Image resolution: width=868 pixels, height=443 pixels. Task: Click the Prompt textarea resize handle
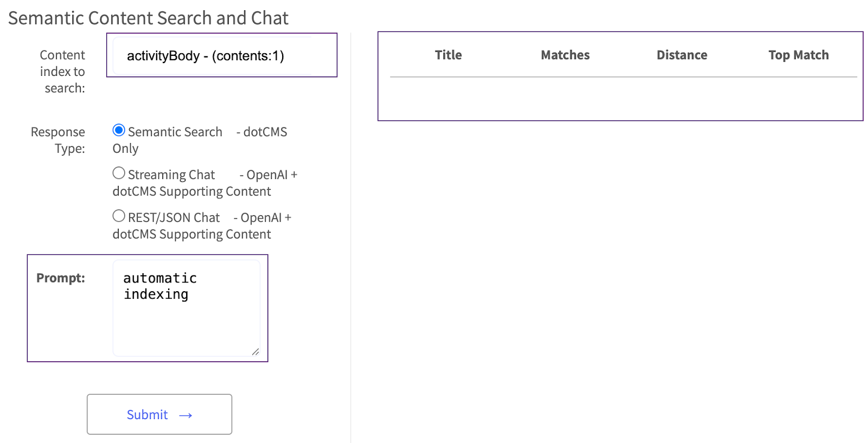tap(256, 352)
